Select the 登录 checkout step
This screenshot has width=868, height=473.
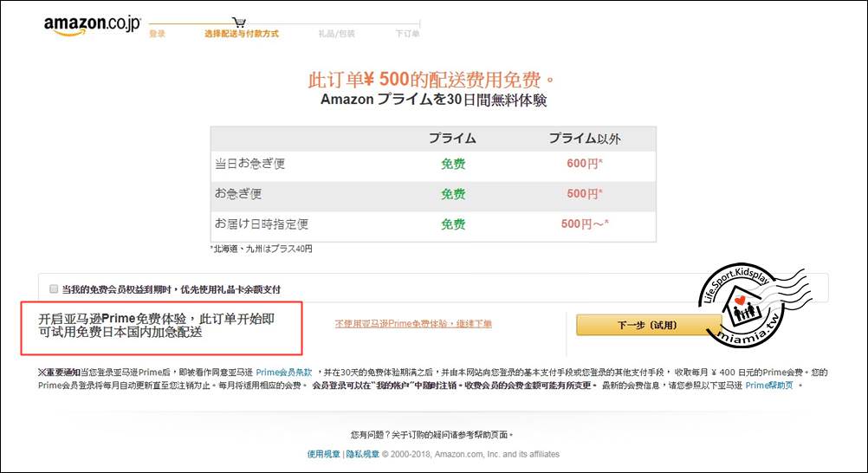(x=157, y=35)
